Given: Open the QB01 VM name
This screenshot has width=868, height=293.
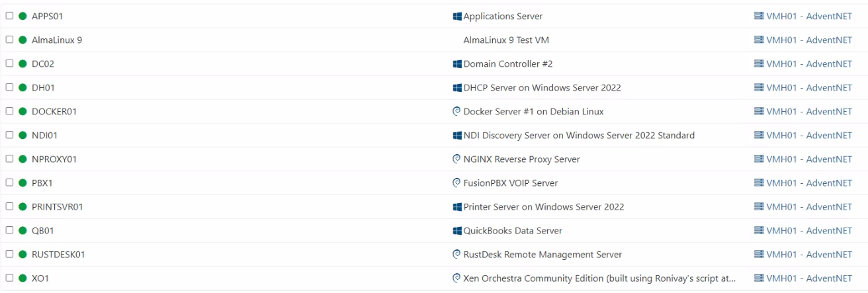Looking at the screenshot, I should (x=43, y=230).
